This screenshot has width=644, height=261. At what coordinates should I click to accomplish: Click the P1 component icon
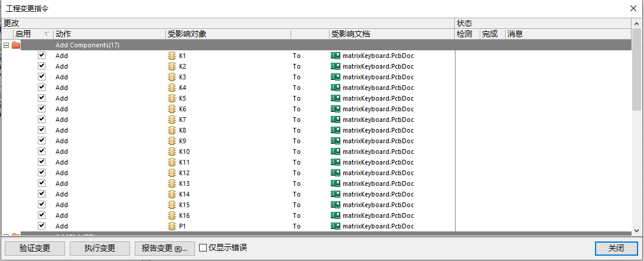click(x=173, y=226)
